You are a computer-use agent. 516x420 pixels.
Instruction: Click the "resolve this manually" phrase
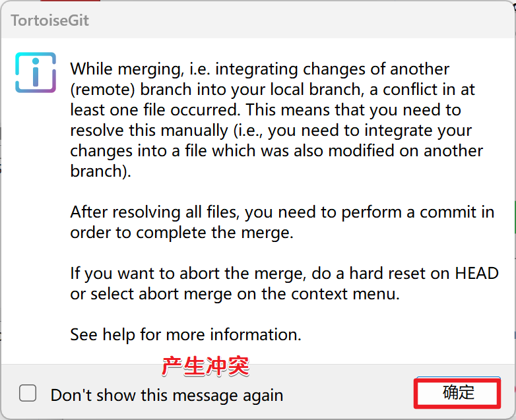tap(158, 131)
